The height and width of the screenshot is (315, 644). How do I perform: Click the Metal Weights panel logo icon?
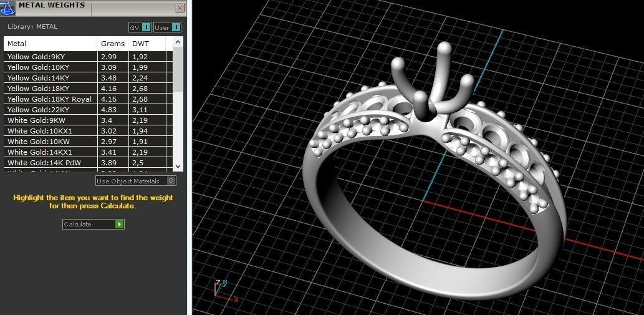7,8
